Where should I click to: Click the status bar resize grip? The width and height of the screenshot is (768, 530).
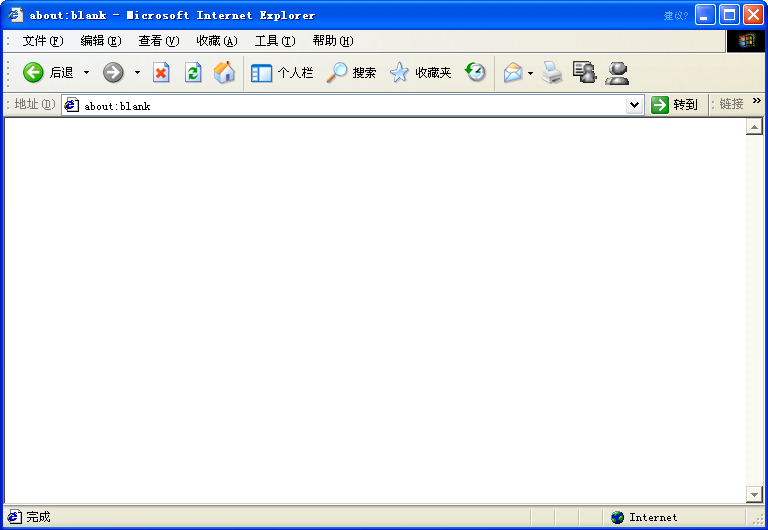(760, 520)
